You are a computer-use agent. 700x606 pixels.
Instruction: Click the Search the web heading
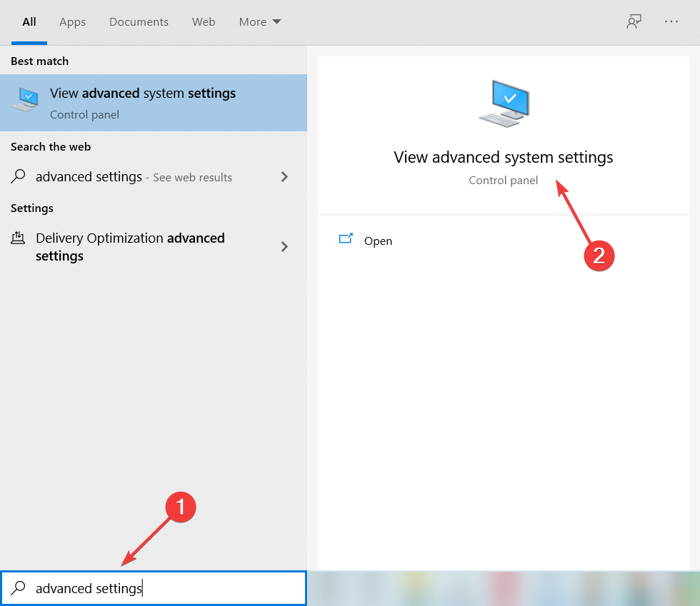(51, 147)
